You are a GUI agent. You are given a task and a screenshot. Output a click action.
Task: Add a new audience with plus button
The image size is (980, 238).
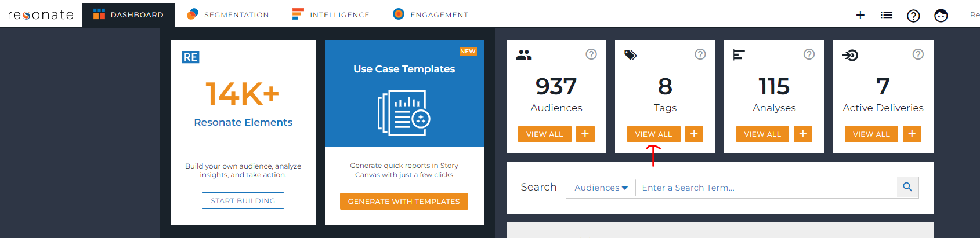pyautogui.click(x=585, y=134)
